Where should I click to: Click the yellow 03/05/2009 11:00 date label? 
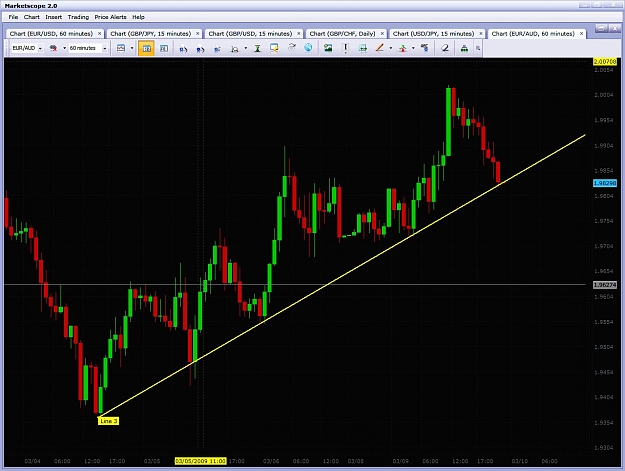click(x=200, y=461)
